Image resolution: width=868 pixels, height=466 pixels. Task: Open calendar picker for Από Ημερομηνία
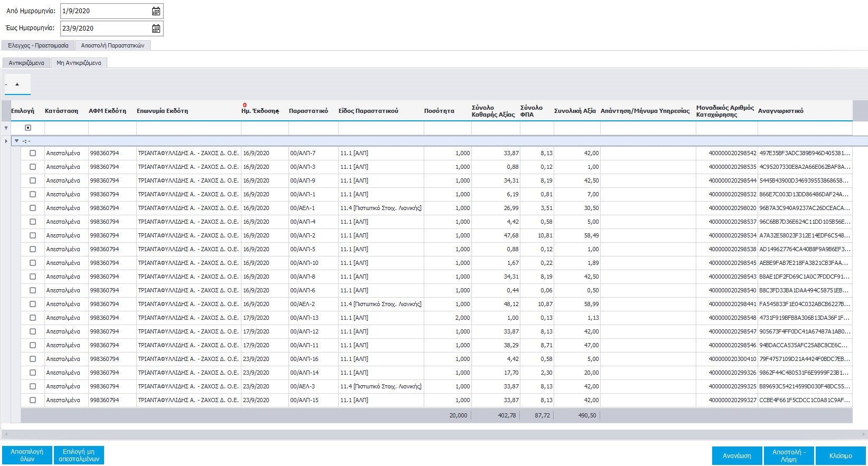[156, 11]
